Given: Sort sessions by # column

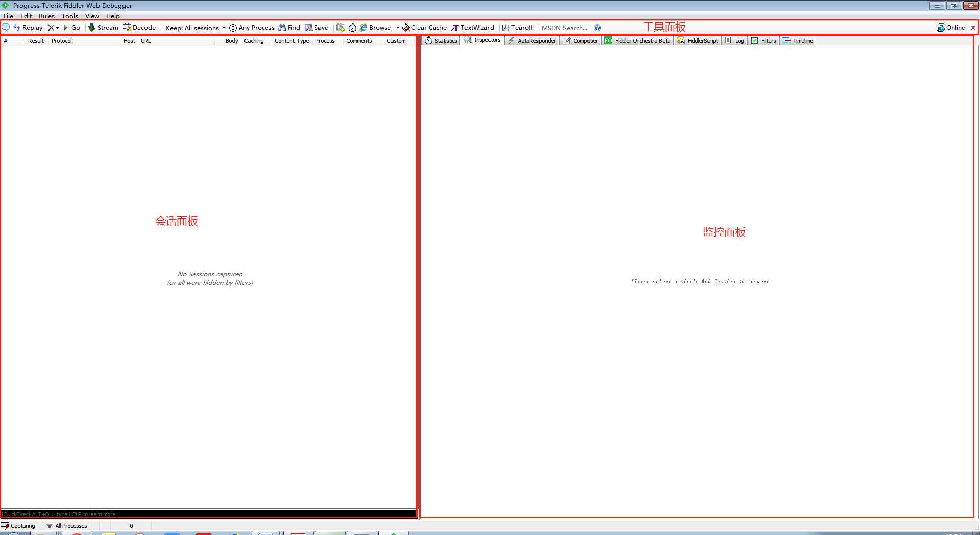Looking at the screenshot, I should click(12, 41).
